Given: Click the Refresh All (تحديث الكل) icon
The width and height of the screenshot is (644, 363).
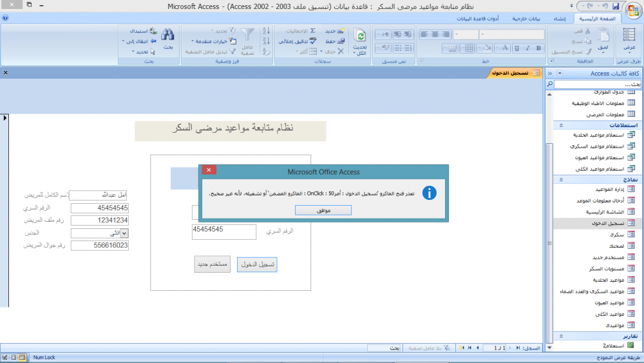Looking at the screenshot, I should tap(360, 35).
